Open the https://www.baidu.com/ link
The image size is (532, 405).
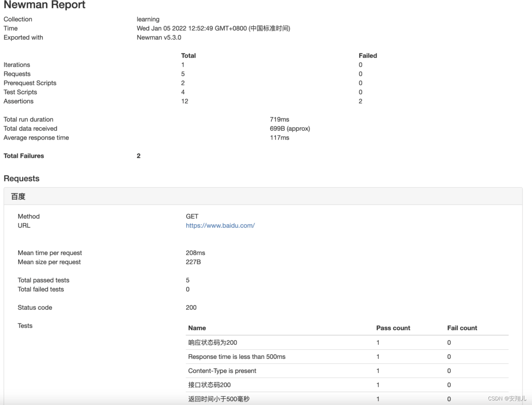[x=220, y=225]
